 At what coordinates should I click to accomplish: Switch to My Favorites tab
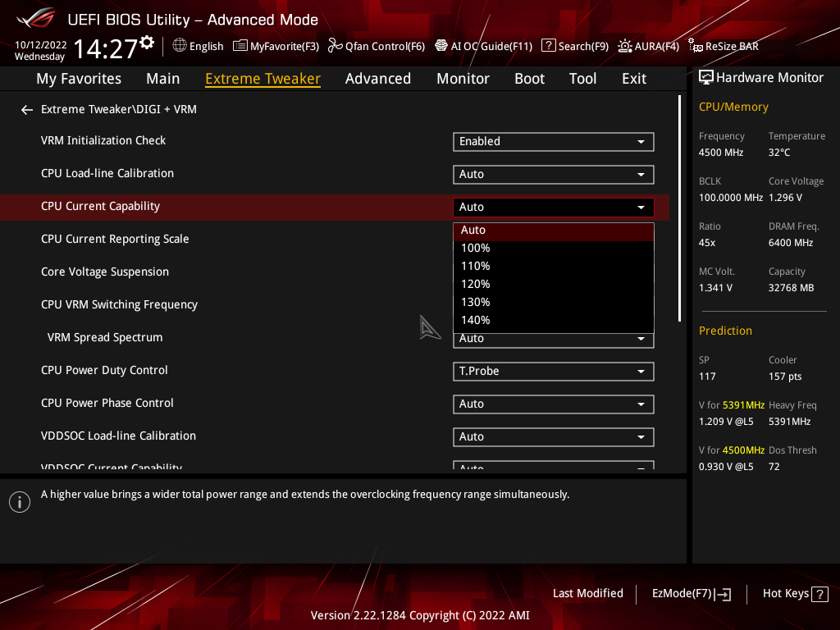point(79,79)
